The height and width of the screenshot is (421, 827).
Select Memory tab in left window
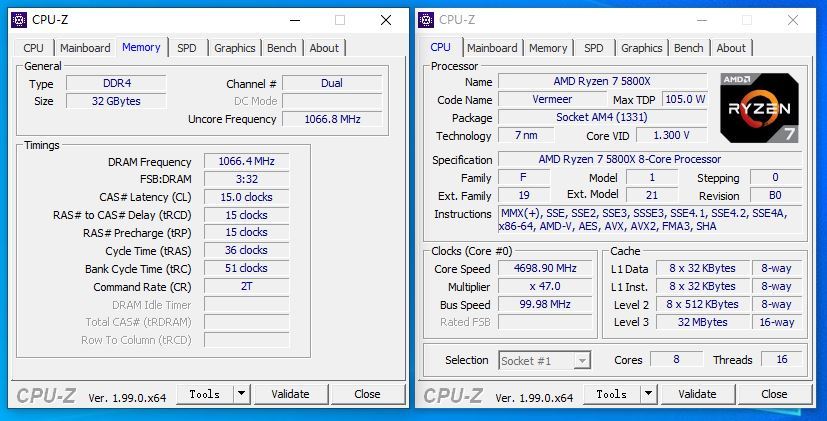click(x=141, y=47)
